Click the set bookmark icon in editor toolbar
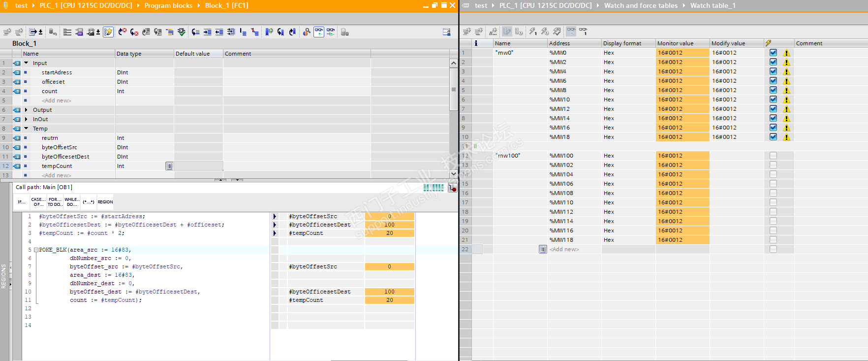This screenshot has height=361, width=868. pos(269,32)
